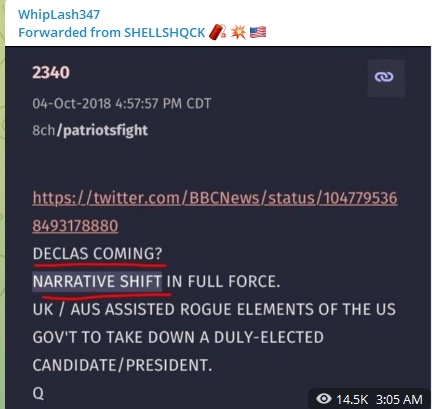The height and width of the screenshot is (409, 432).
Task: Click the dynamite emoji after SHELLSHQCK
Action: [x=218, y=32]
